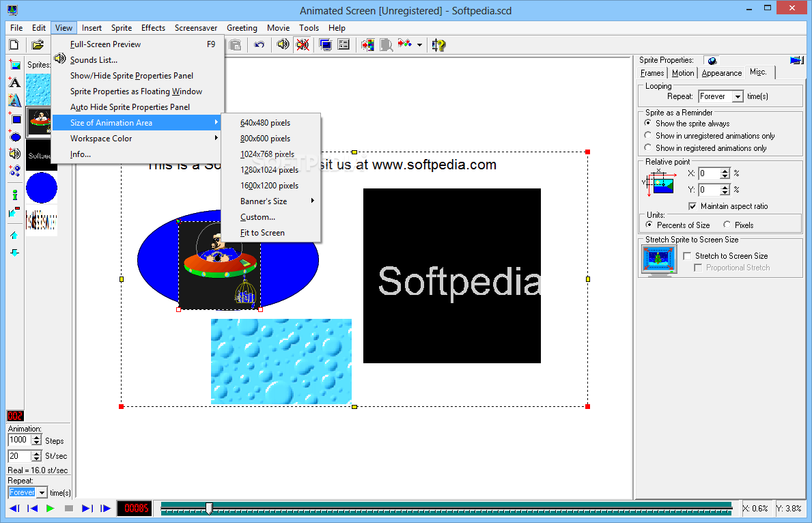Click the Add rectangle sprite tool
This screenshot has width=812, height=523.
(x=15, y=119)
